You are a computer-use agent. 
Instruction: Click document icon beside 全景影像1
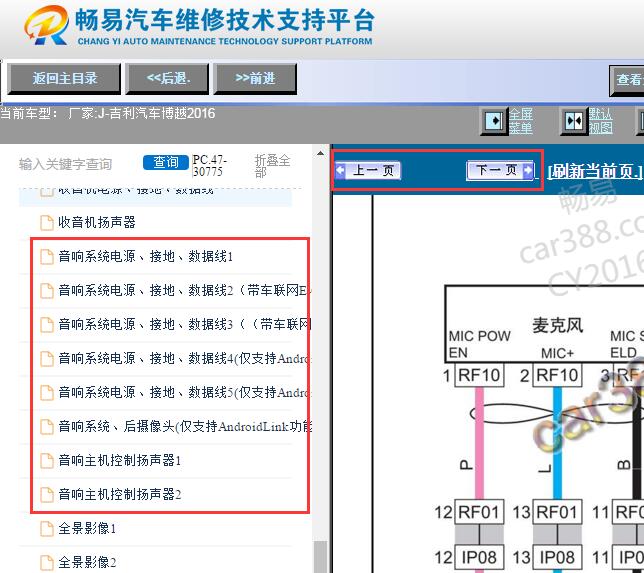click(x=47, y=529)
